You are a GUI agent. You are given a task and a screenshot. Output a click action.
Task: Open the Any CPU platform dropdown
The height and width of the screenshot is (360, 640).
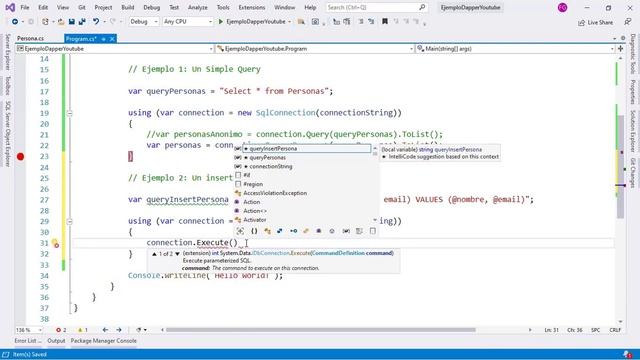[x=188, y=22]
